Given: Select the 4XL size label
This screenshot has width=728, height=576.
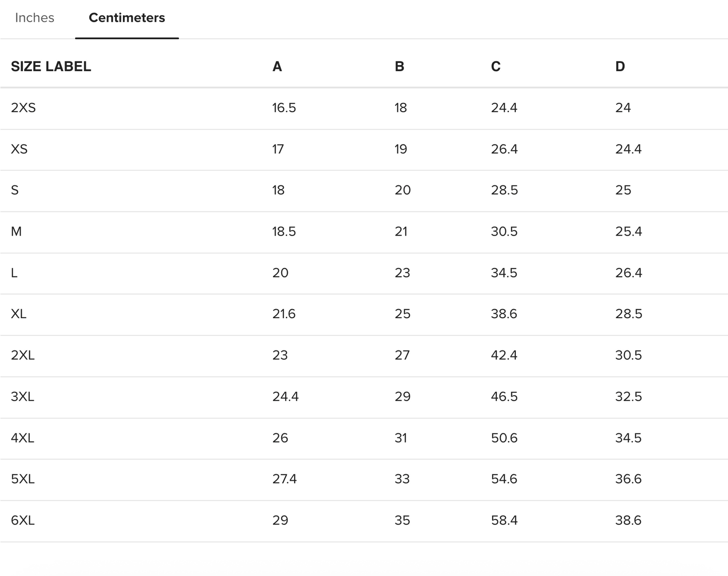Looking at the screenshot, I should pos(23,438).
